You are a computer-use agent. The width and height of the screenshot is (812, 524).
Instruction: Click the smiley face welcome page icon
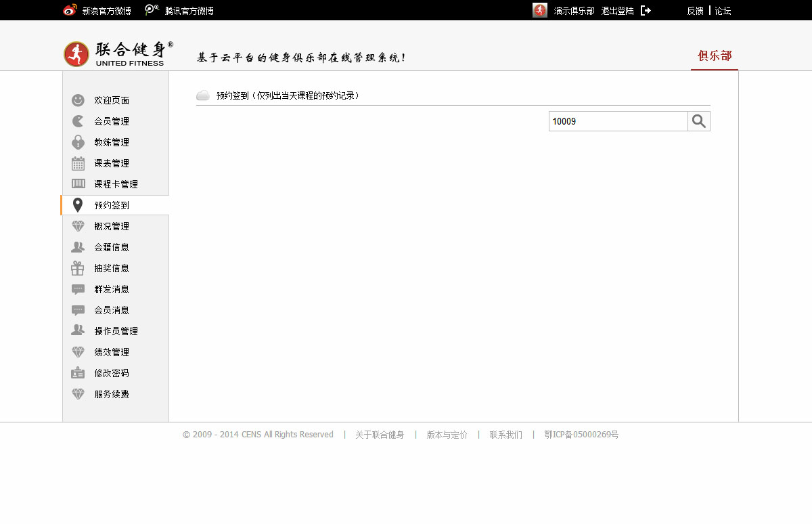pyautogui.click(x=78, y=100)
